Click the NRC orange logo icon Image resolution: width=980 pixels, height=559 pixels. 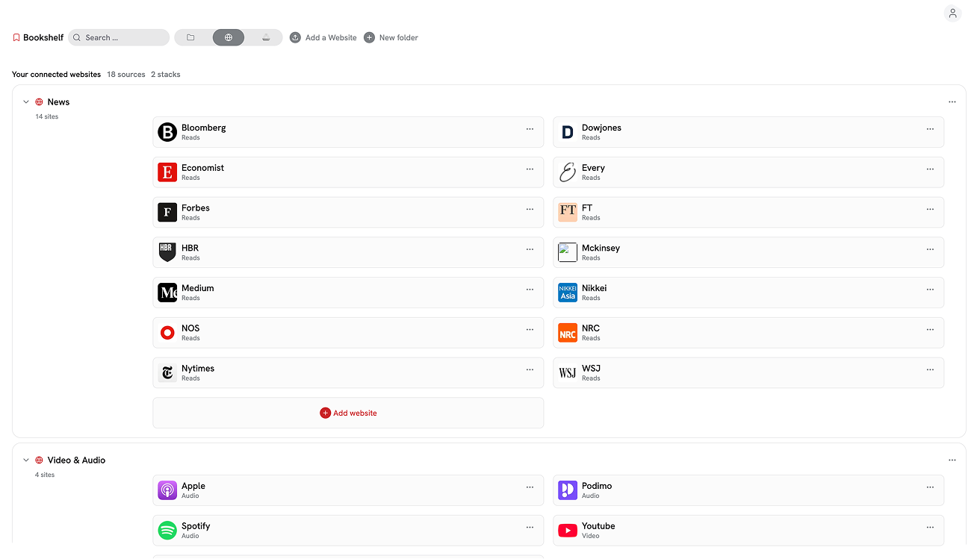pos(568,333)
